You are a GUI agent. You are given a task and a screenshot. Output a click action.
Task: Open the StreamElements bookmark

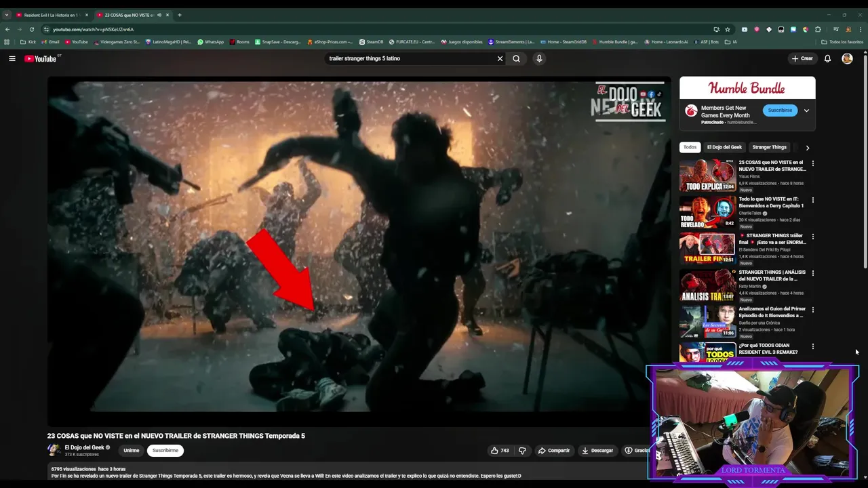pos(511,42)
